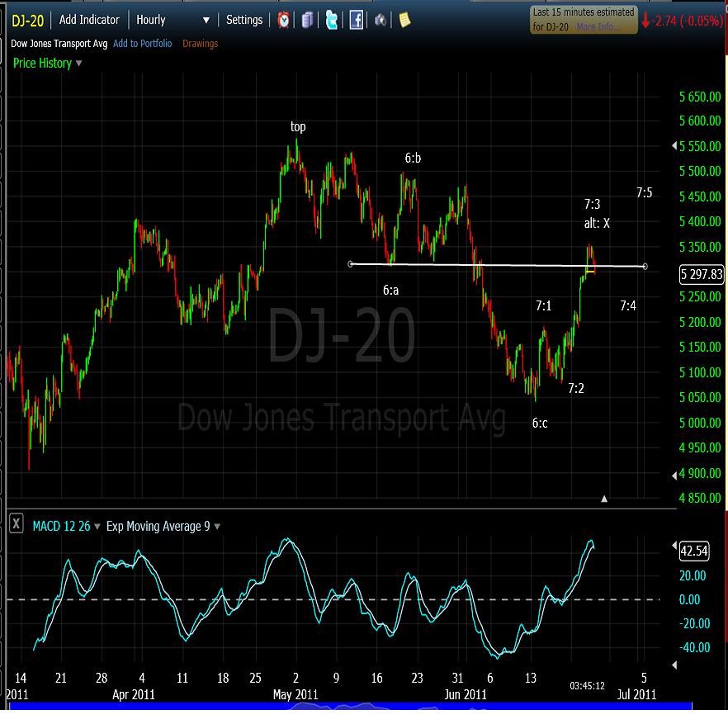
Task: Click the Exp Moving Average 9 label
Action: [158, 526]
